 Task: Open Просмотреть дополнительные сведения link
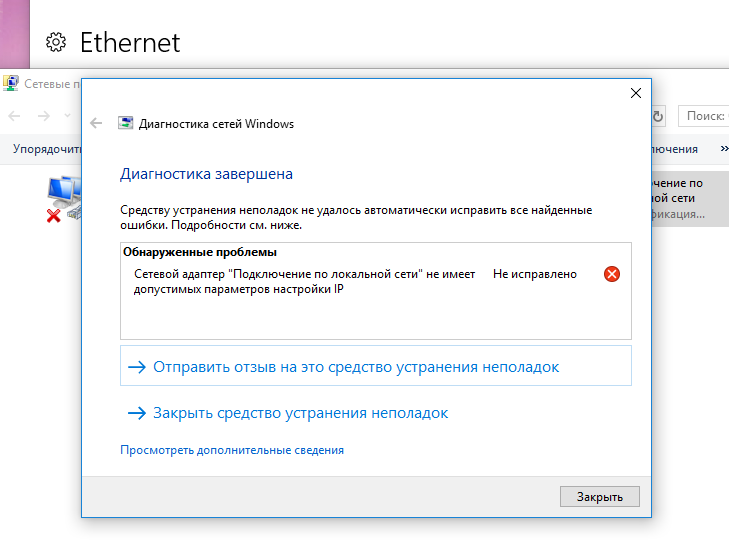tap(232, 450)
